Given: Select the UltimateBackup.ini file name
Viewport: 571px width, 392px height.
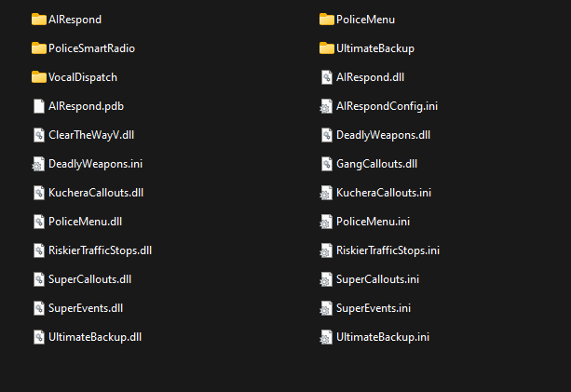Looking at the screenshot, I should coord(383,337).
